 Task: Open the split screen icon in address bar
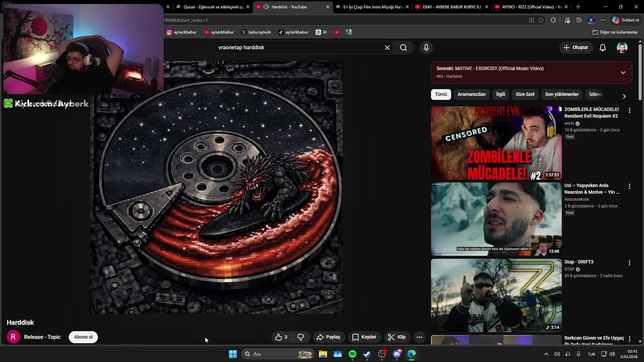pyautogui.click(x=531, y=20)
